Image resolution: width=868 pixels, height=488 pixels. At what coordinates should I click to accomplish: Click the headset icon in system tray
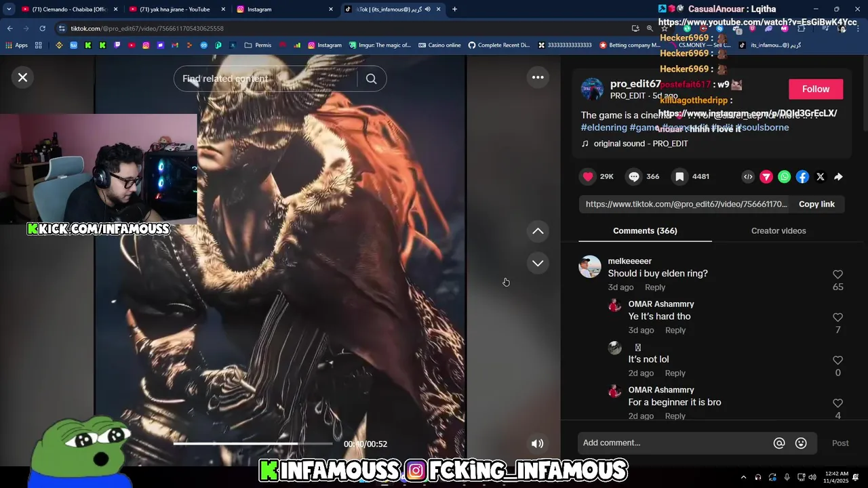[758, 477]
